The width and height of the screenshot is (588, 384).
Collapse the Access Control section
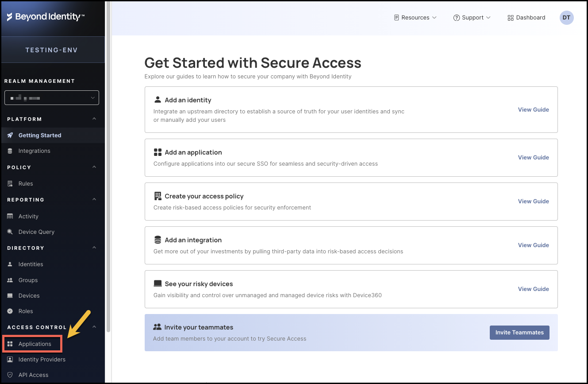coord(93,327)
